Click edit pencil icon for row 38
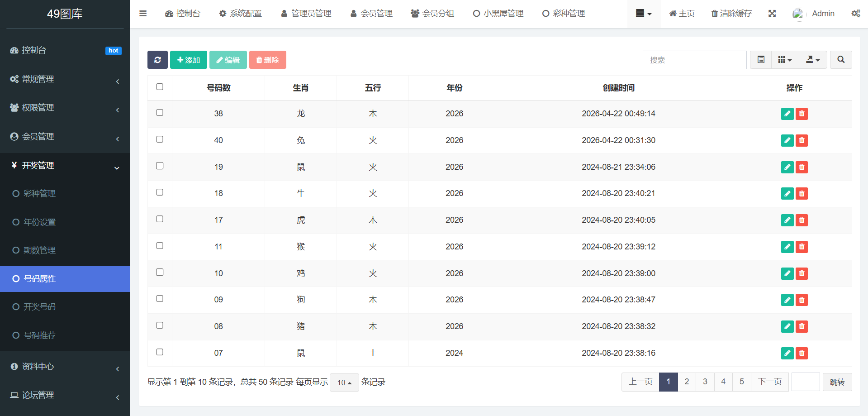The width and height of the screenshot is (868, 416). tap(787, 114)
